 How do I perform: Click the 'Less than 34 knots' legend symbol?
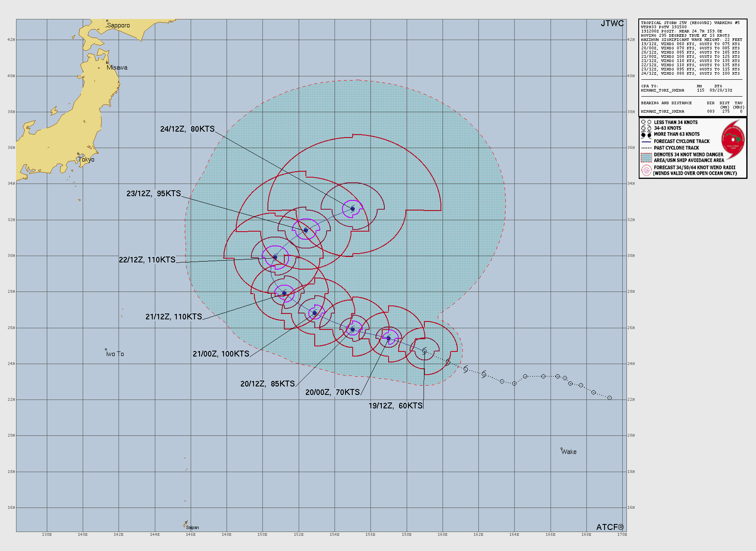[x=646, y=122]
